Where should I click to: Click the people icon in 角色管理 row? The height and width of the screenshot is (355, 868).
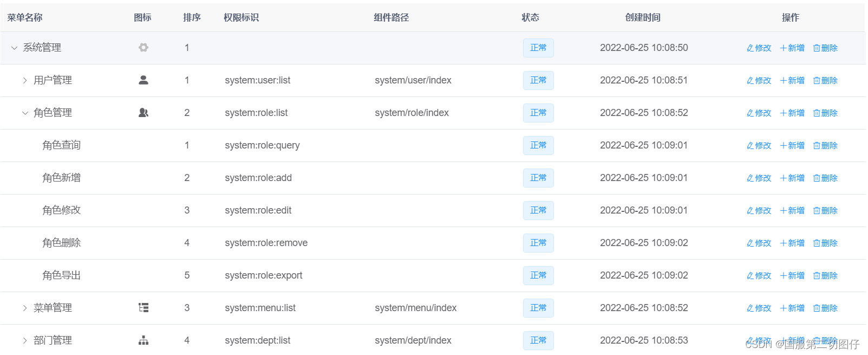pyautogui.click(x=143, y=113)
